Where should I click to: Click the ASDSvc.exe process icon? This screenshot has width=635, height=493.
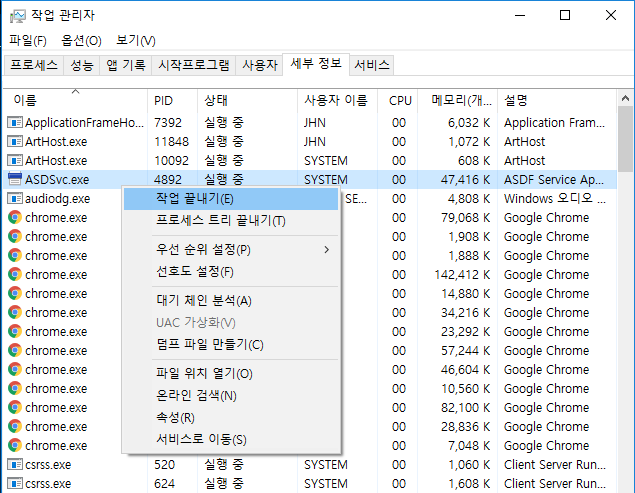tap(15, 179)
